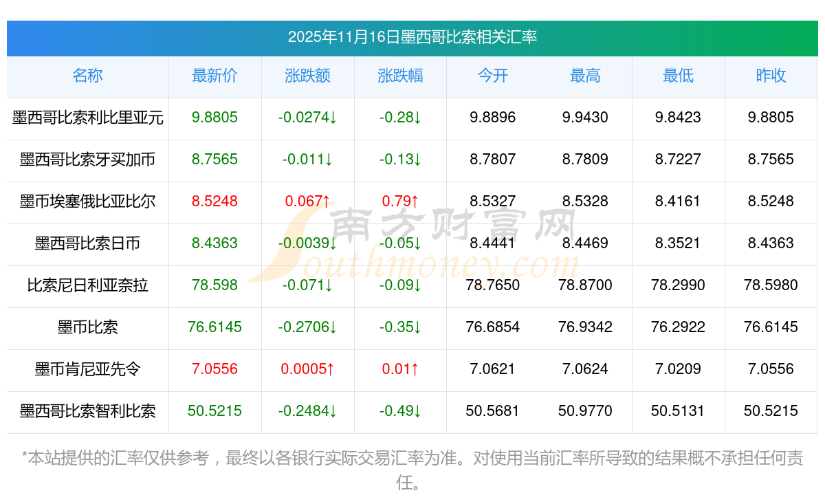The width and height of the screenshot is (825, 504).
Task: Select the low value 8.3521
Action: (x=678, y=243)
